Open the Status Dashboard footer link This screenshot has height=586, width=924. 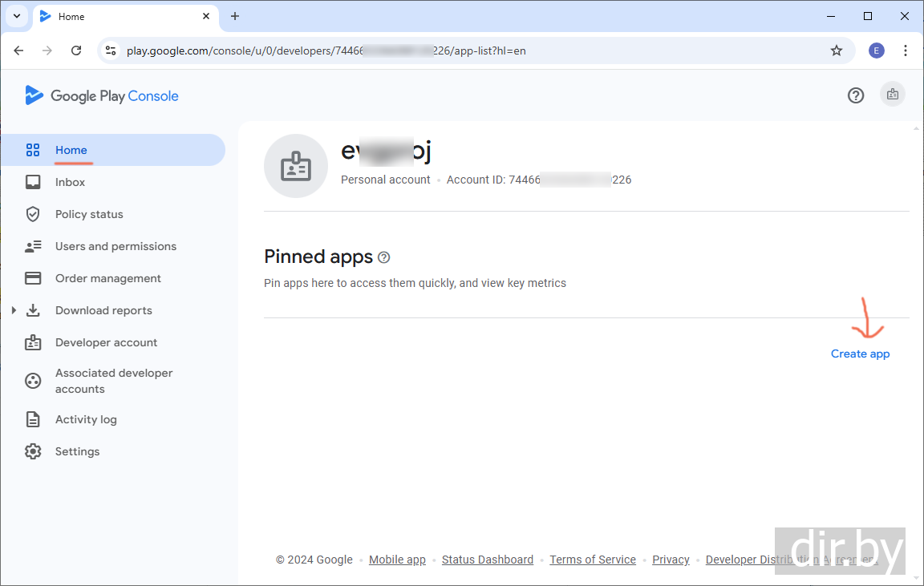487,560
